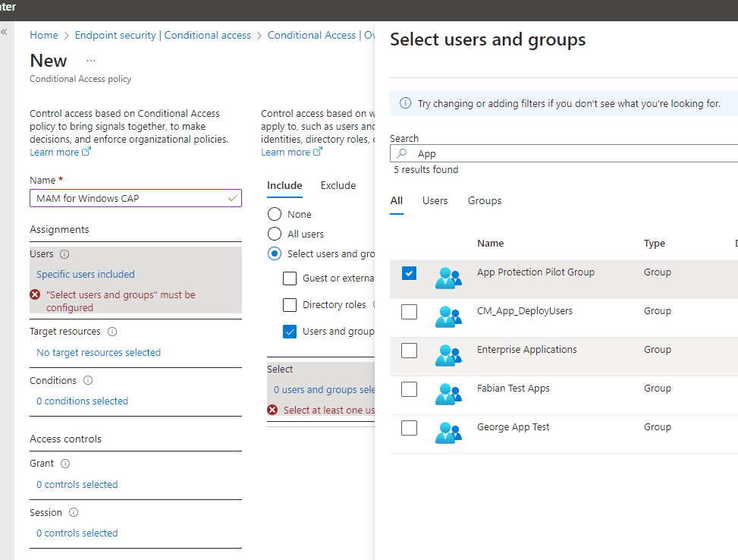The height and width of the screenshot is (560, 738).
Task: Uncheck the App Protection Pilot Group
Action: coord(409,272)
